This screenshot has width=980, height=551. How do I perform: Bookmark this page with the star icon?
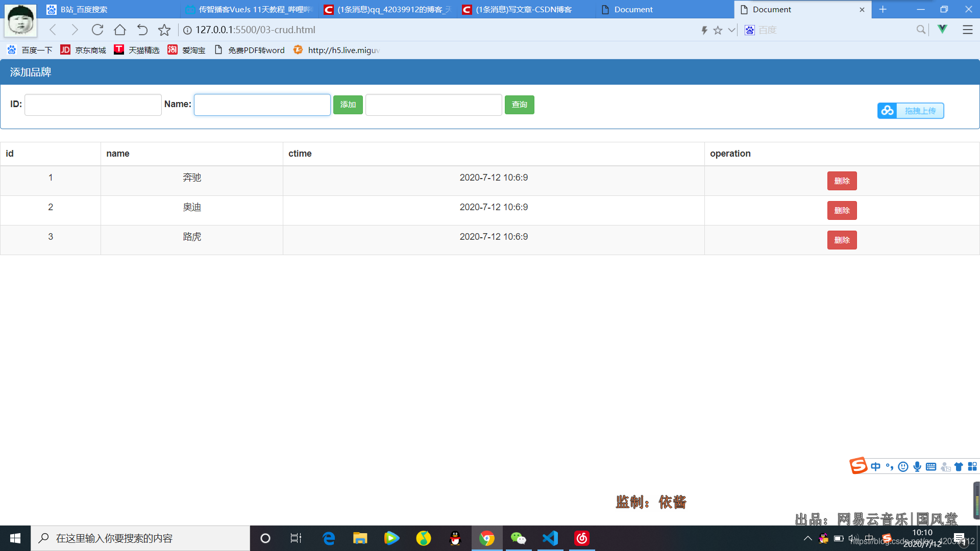pos(719,30)
